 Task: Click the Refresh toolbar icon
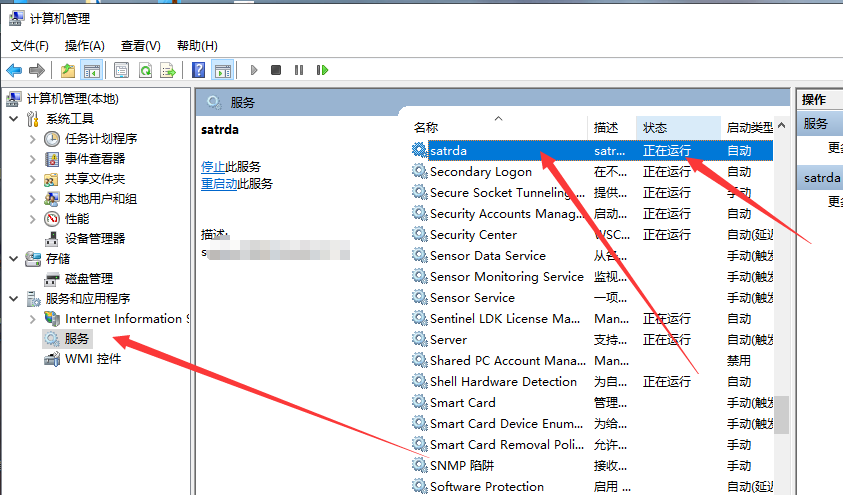(x=145, y=70)
